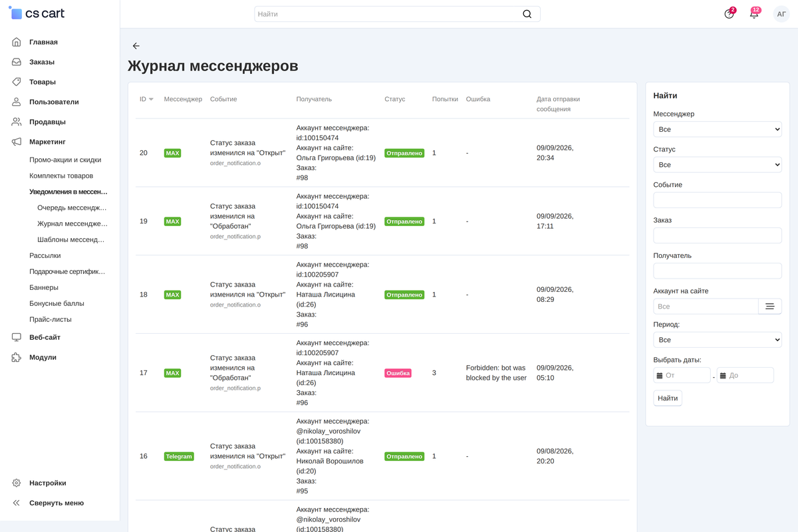Open the Период dropdown filter
The image size is (798, 532).
(718, 340)
